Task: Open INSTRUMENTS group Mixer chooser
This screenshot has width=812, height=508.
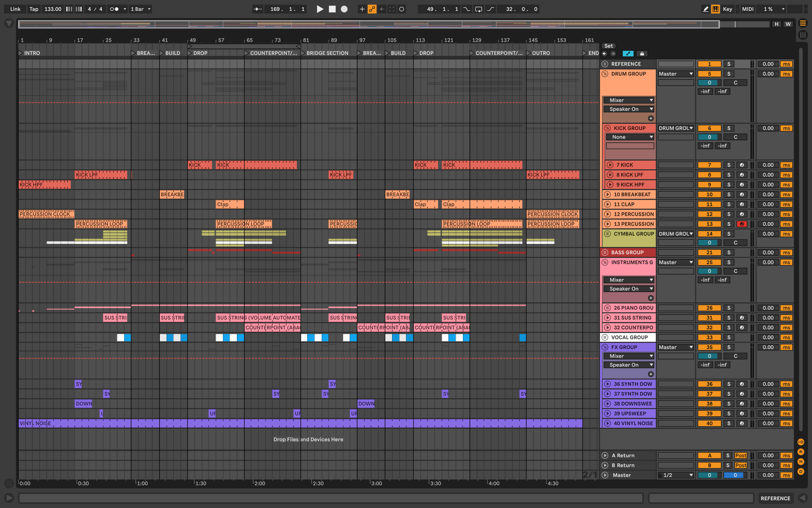Action: tap(629, 280)
